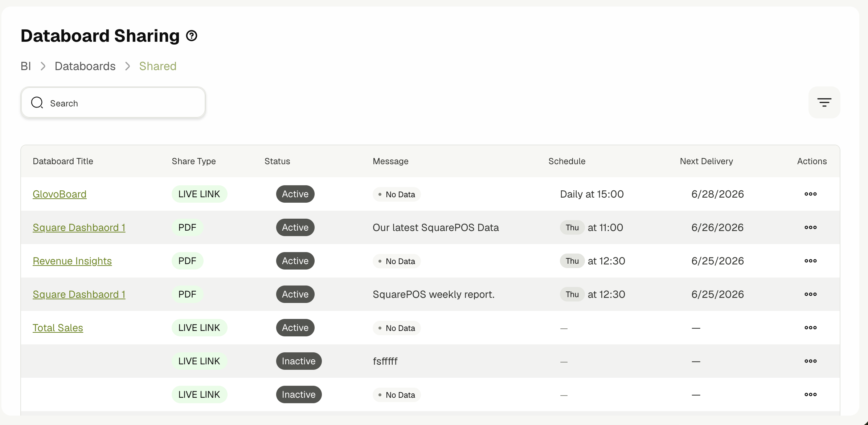Open actions menu for Total Sales row
Screen dimensions: 868x425
point(810,328)
